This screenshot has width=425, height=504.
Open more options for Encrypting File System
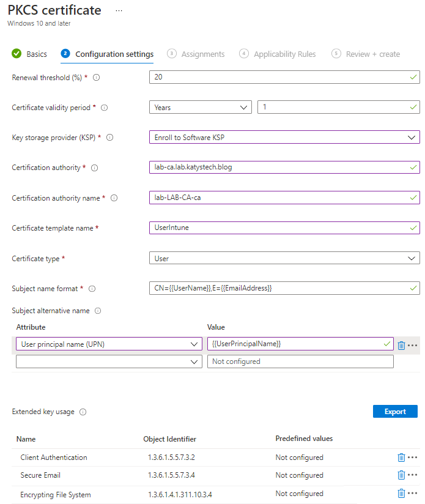[x=413, y=494]
